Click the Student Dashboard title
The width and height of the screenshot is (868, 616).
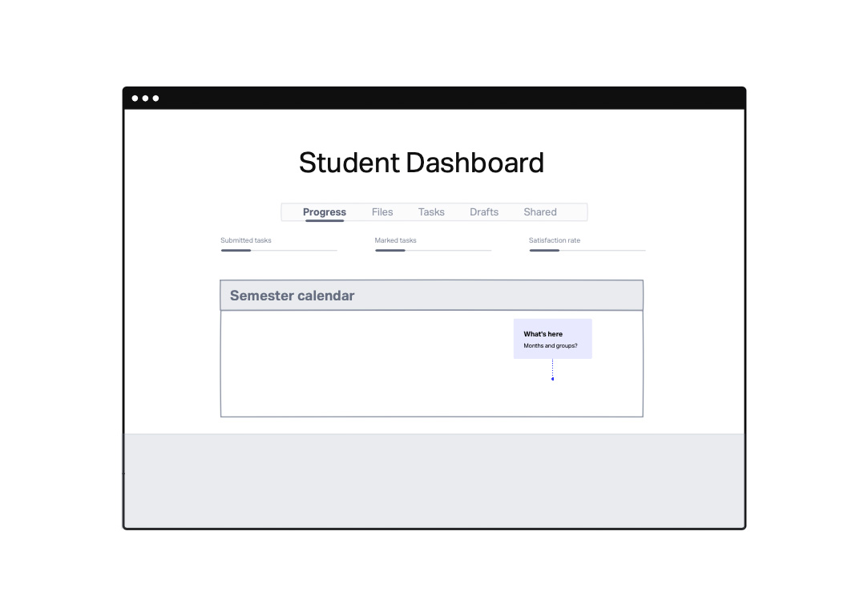(x=422, y=163)
